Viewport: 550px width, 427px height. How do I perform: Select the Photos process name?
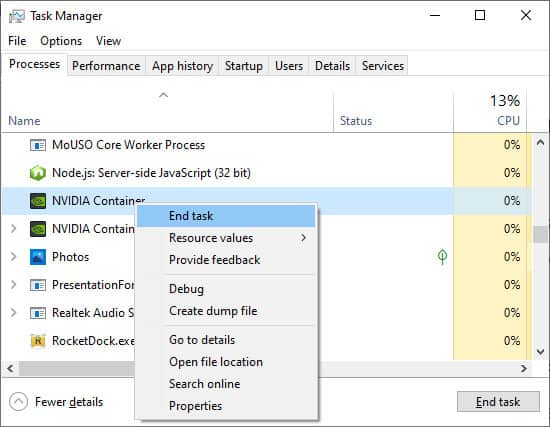[x=71, y=257]
